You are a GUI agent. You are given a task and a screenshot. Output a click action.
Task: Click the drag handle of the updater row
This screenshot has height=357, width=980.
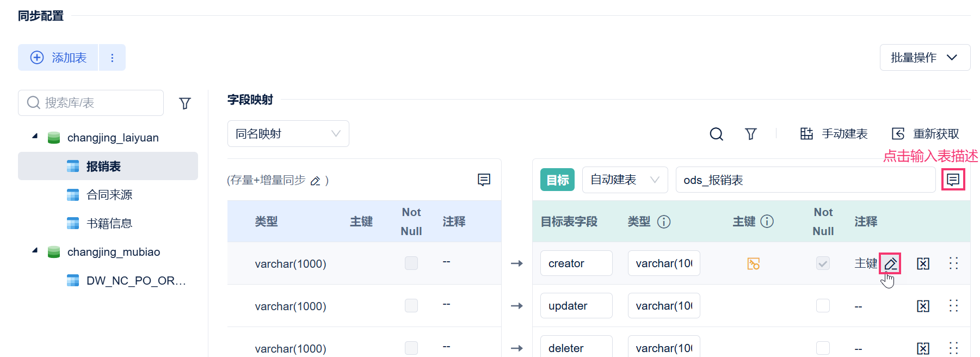[x=953, y=306]
